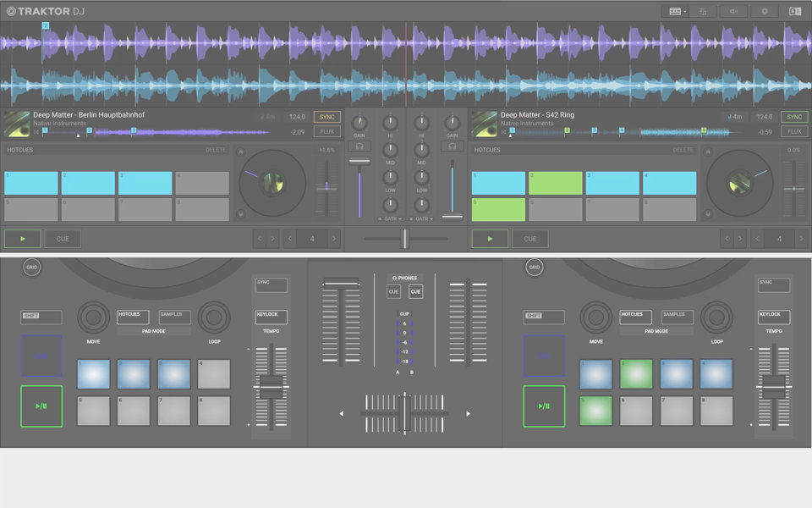Viewport: 812px width, 508px height.
Task: Click the software crossfader below the mixer
Action: click(x=405, y=240)
